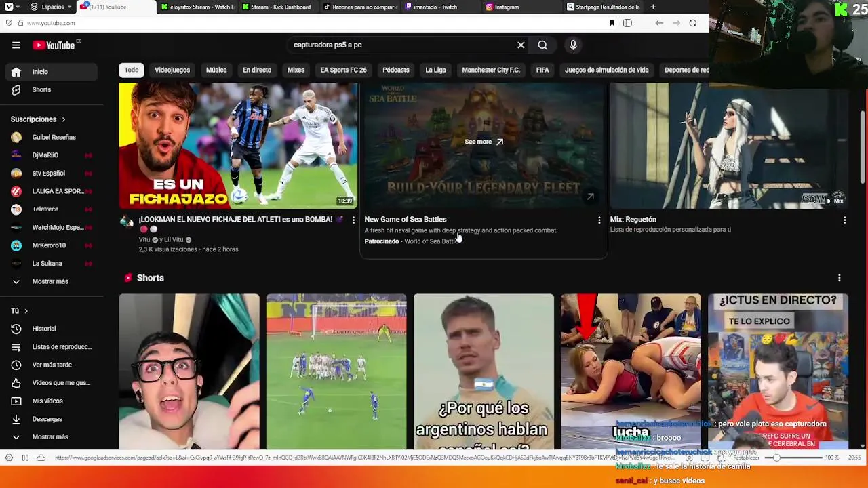The image size is (868, 488).
Task: Open the argentinos hablan español Short
Action: [484, 371]
